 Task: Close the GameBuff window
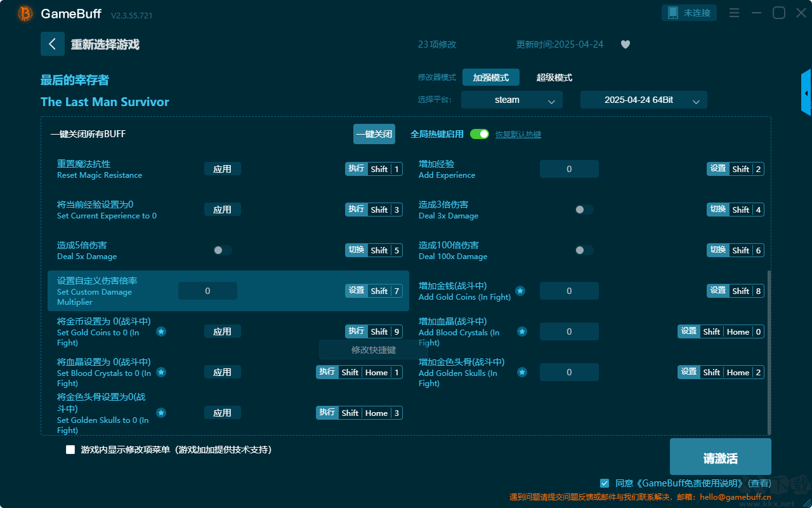click(801, 13)
